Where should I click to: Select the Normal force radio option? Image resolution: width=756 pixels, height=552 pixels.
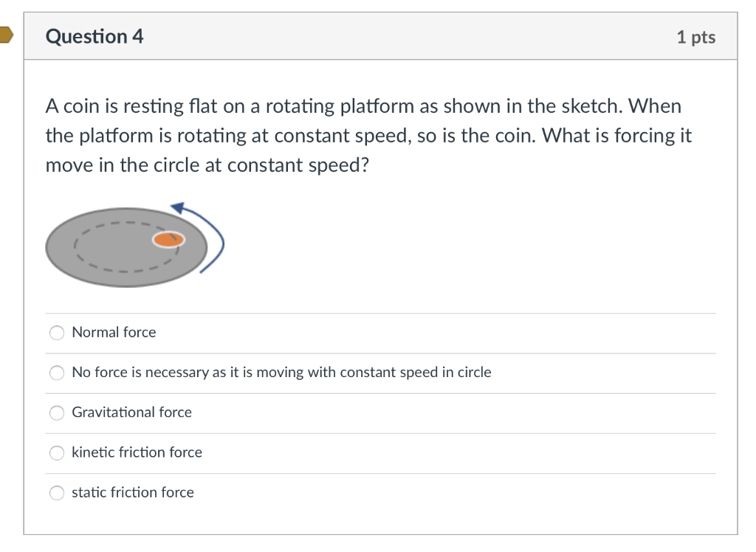click(x=57, y=333)
